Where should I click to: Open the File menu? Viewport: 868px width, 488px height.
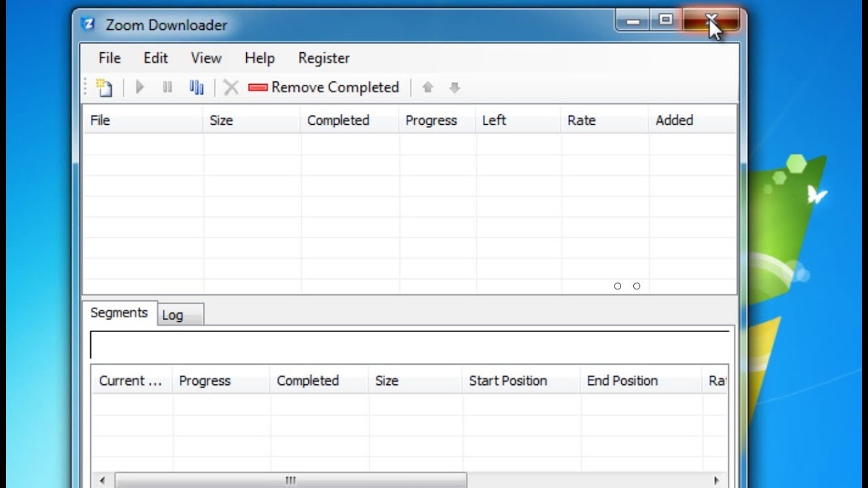[109, 58]
